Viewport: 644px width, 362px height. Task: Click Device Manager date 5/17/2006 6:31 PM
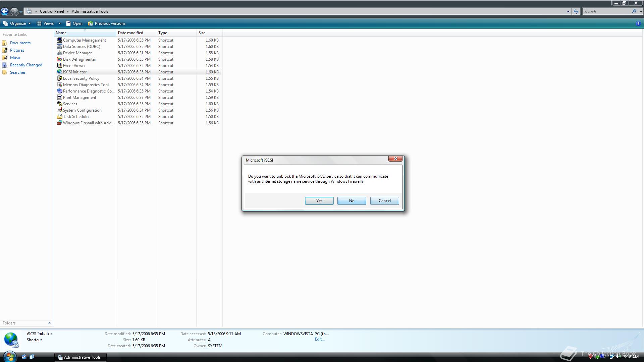pyautogui.click(x=134, y=53)
